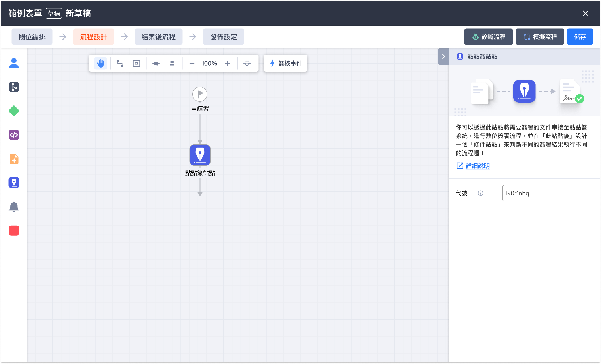Collapse the right properties panel
Image resolution: width=601 pixels, height=364 pixels.
point(443,56)
